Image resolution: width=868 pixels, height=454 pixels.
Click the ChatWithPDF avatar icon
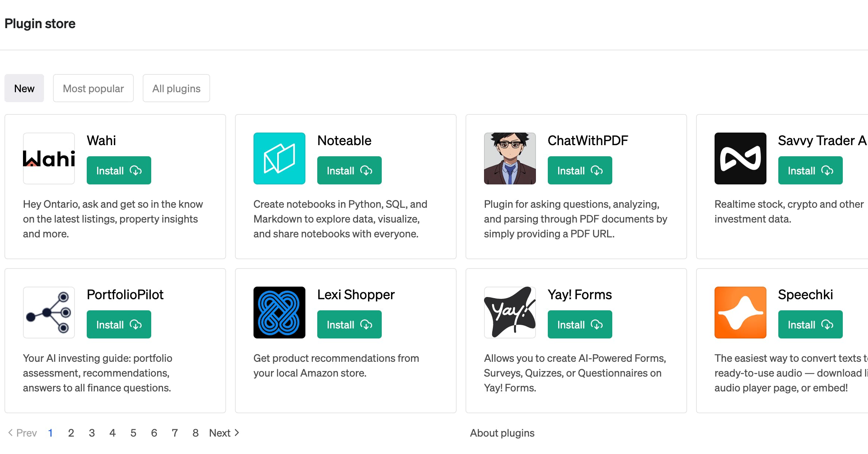click(x=510, y=158)
